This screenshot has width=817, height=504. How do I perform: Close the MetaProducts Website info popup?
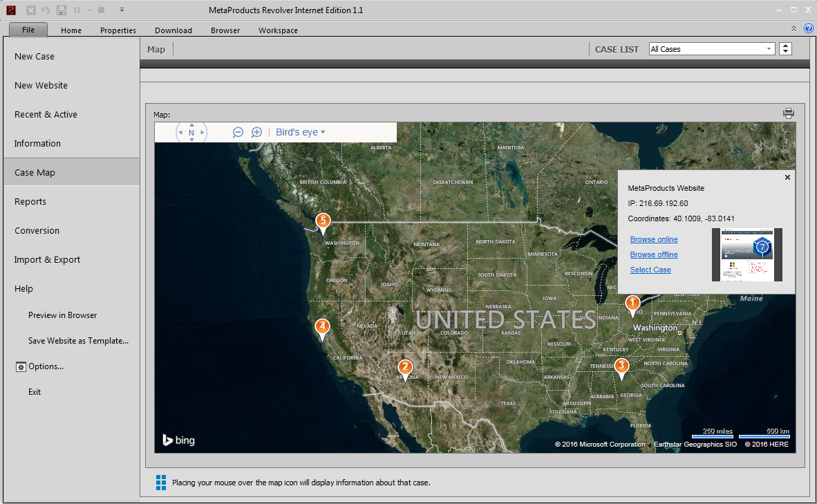coord(787,178)
